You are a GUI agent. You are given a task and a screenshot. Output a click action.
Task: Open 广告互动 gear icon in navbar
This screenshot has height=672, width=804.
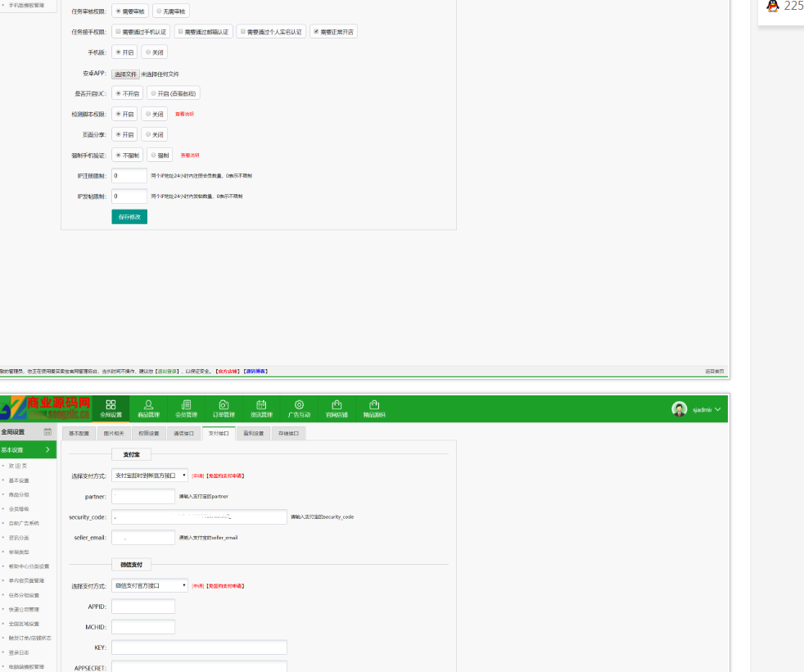coord(299,405)
